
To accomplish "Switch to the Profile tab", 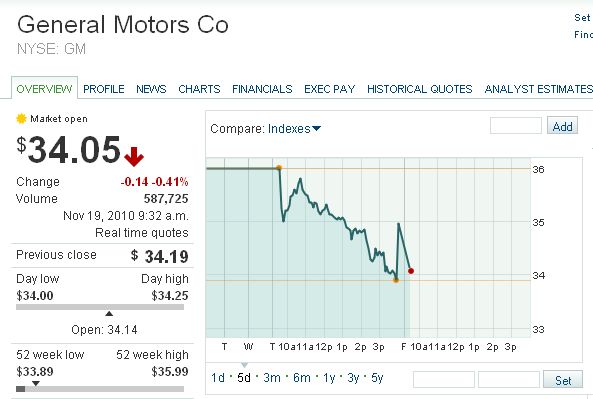I will (x=104, y=89).
